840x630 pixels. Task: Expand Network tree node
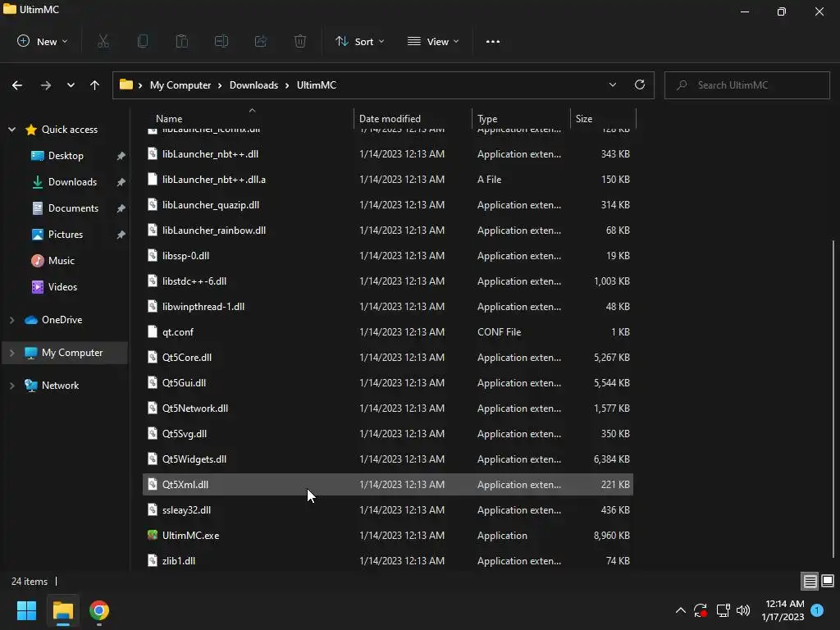click(x=11, y=386)
